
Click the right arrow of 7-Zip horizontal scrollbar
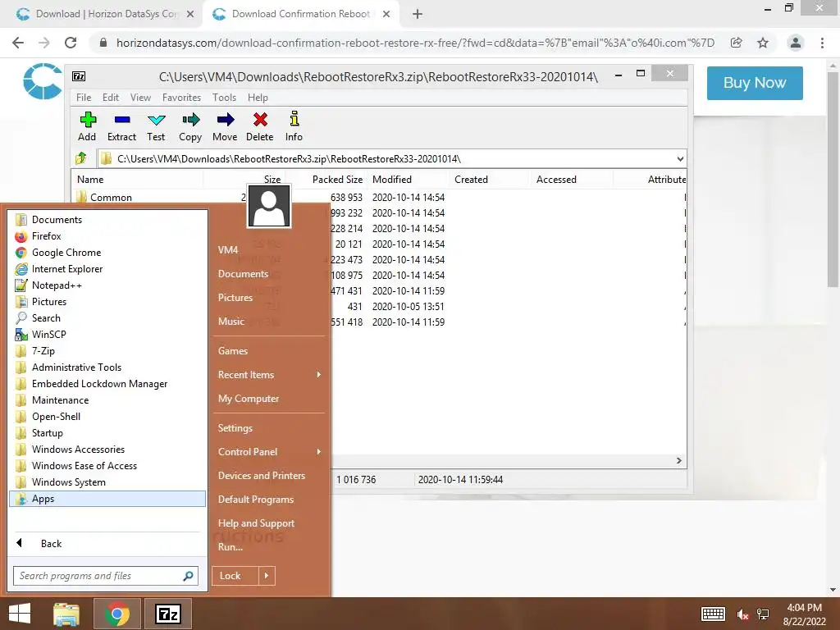[x=678, y=461]
